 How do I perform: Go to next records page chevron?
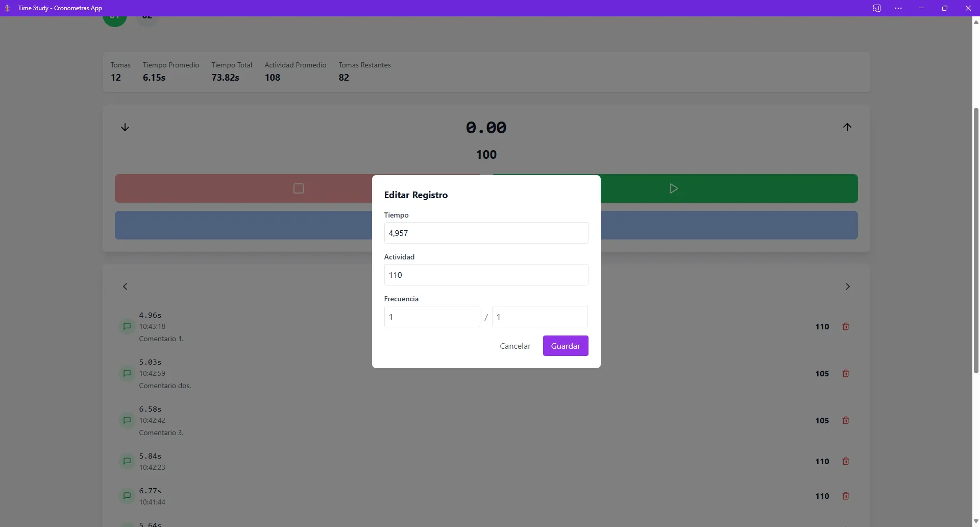(847, 286)
